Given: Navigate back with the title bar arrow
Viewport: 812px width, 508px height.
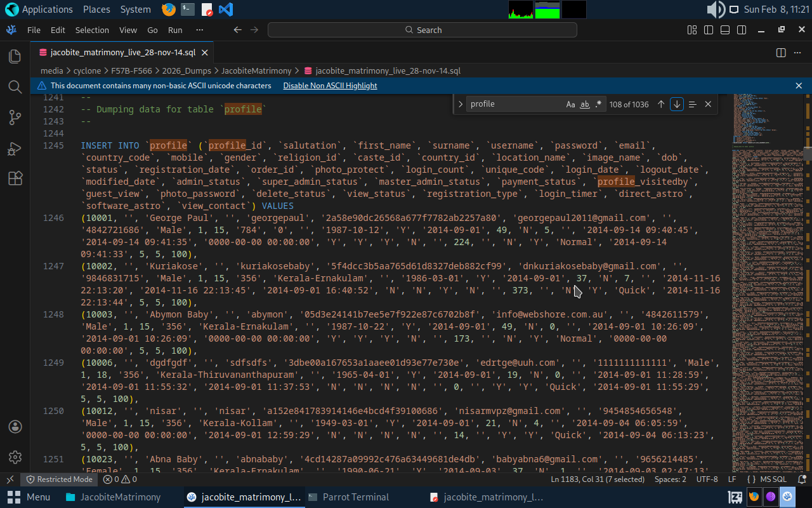Looking at the screenshot, I should tap(238, 30).
